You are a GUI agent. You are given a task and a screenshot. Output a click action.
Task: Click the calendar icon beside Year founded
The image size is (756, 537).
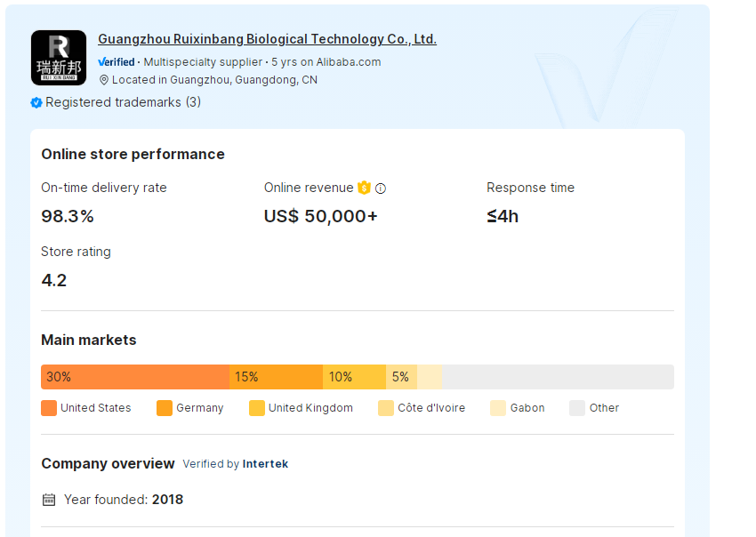49,500
